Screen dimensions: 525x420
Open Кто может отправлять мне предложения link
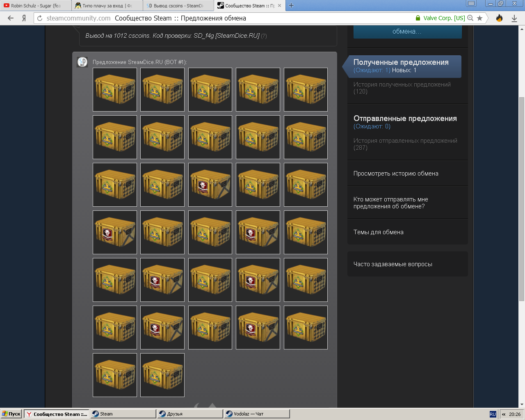[x=391, y=203]
